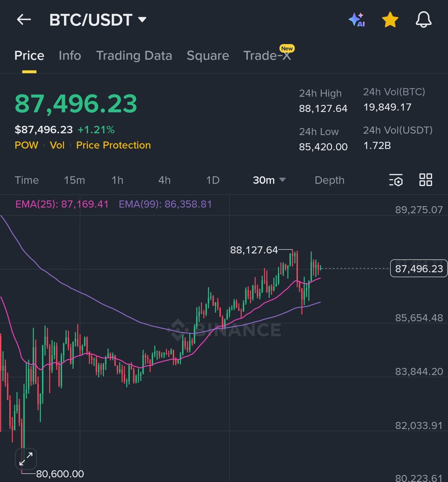Tap the Price Protection tag
Image resolution: width=448 pixels, height=482 pixels.
pos(113,145)
